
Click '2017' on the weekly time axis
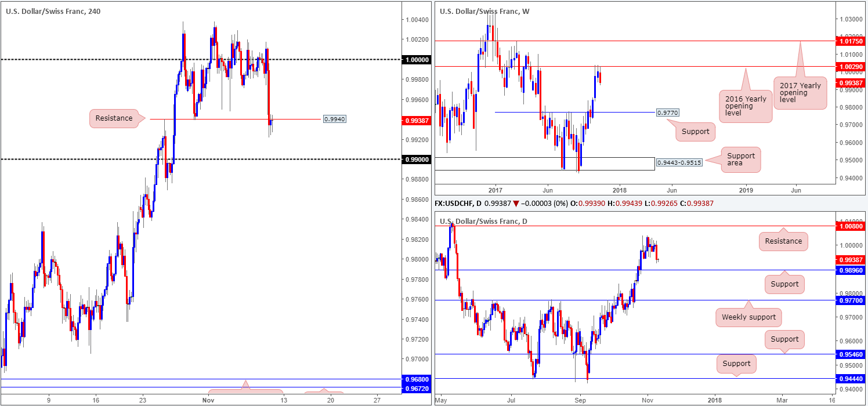point(495,189)
